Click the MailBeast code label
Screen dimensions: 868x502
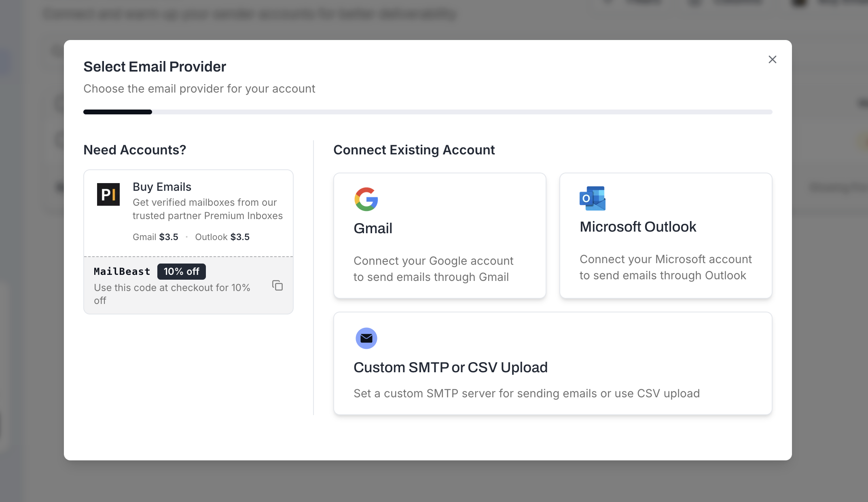click(x=122, y=271)
